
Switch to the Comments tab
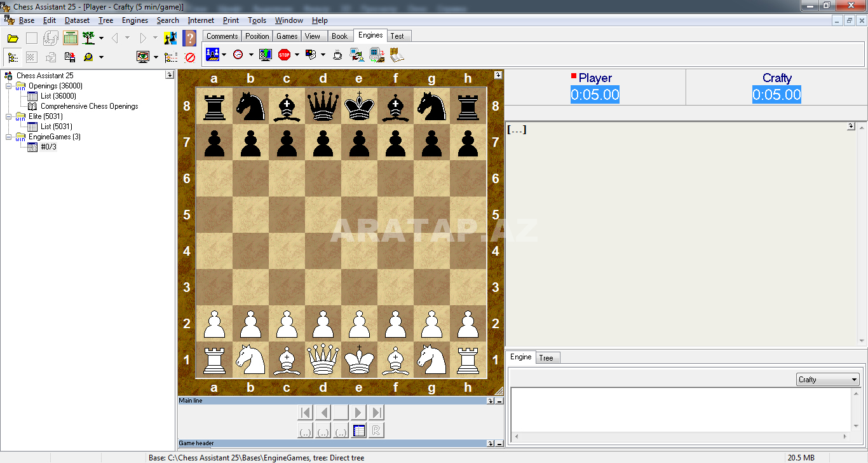[222, 36]
